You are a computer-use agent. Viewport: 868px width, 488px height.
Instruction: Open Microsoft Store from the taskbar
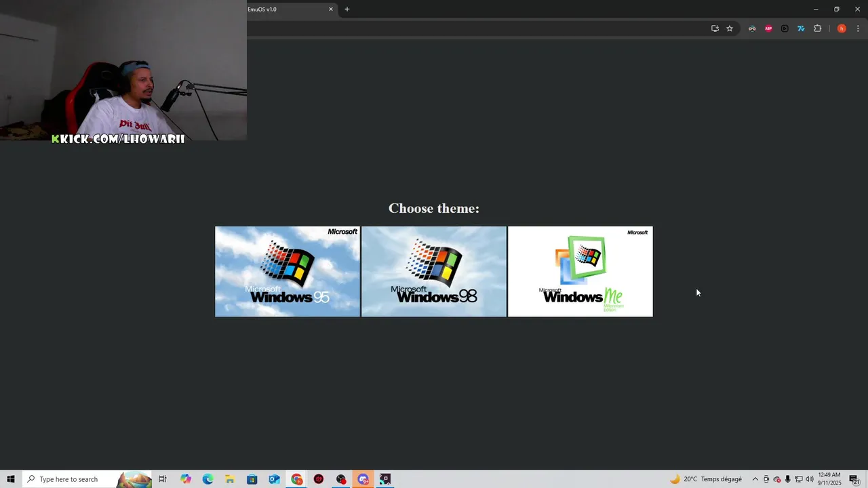(x=252, y=479)
